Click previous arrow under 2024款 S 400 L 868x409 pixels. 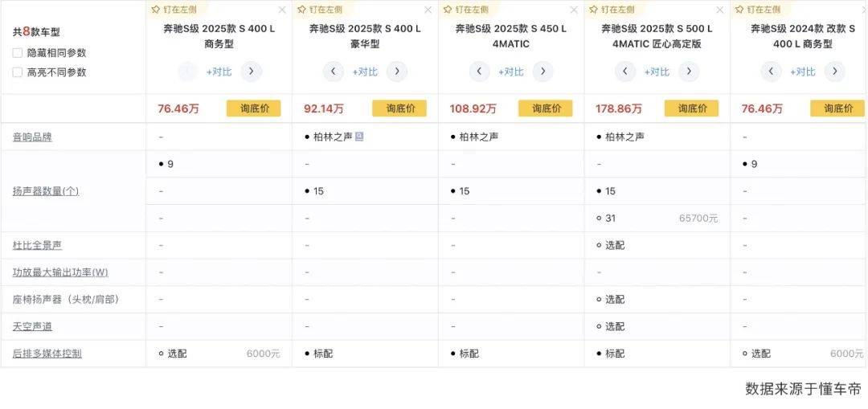pos(772,72)
